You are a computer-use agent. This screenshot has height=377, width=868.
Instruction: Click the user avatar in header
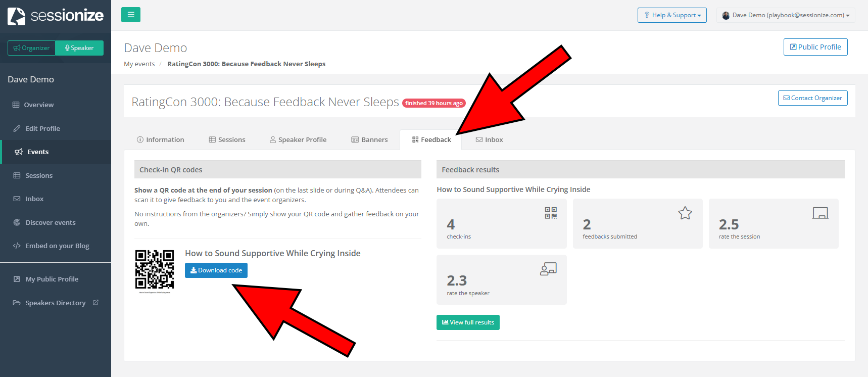(x=726, y=15)
